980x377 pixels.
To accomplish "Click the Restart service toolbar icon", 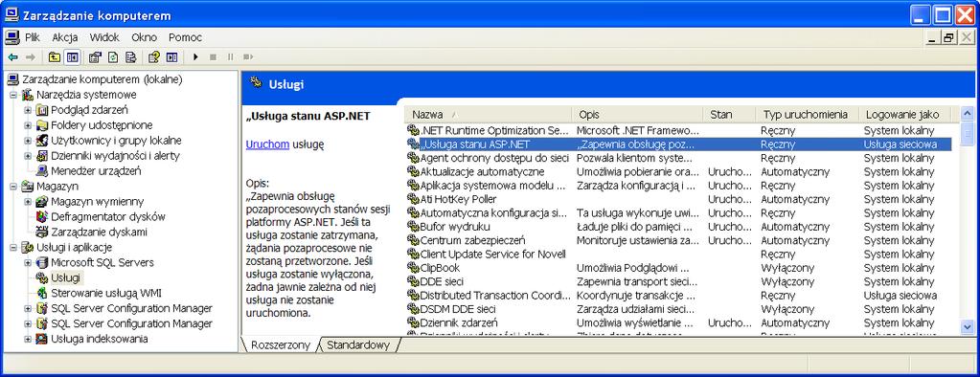I will pyautogui.click(x=248, y=56).
